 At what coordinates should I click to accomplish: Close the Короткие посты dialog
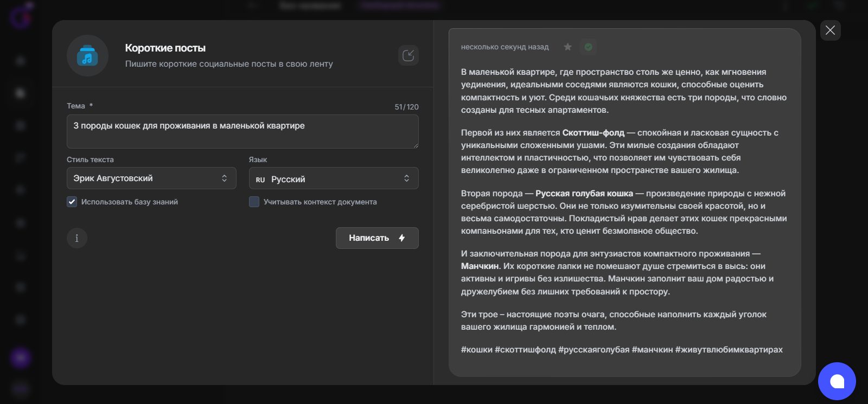pos(830,30)
